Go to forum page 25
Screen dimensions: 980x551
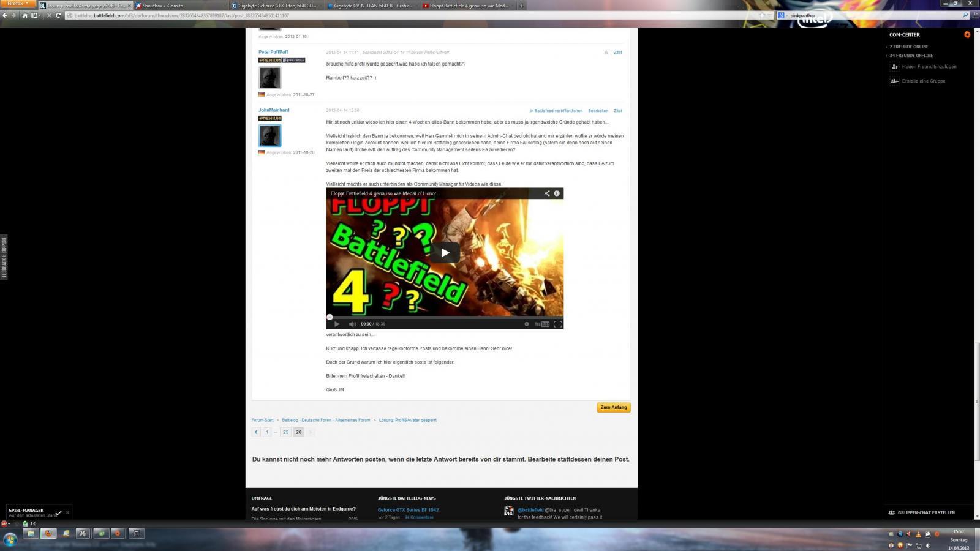[x=285, y=432]
